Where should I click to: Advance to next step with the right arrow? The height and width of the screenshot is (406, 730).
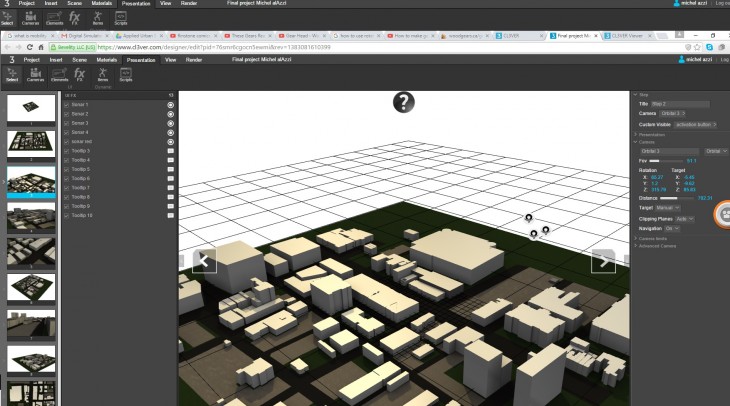(x=603, y=260)
